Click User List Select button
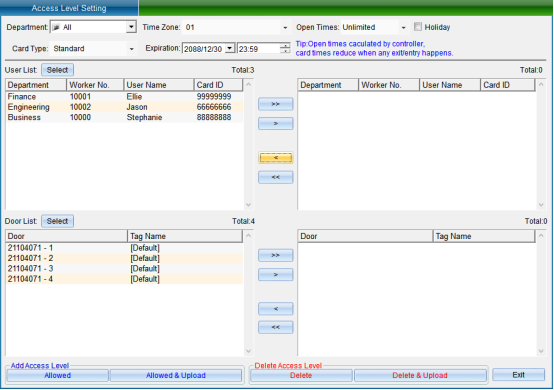This screenshot has height=390, width=554. [57, 70]
